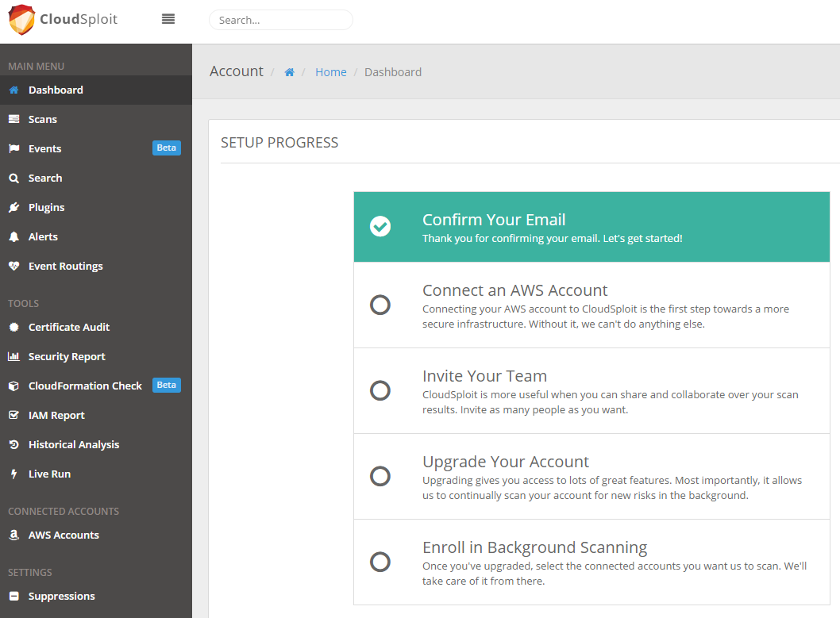Viewport: 840px width, 618px height.
Task: Open AWS Accounts page
Action: (x=96, y=535)
